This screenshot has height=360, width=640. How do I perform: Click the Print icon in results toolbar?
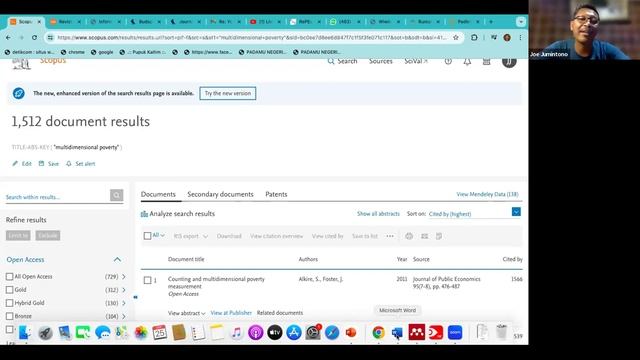tap(409, 236)
